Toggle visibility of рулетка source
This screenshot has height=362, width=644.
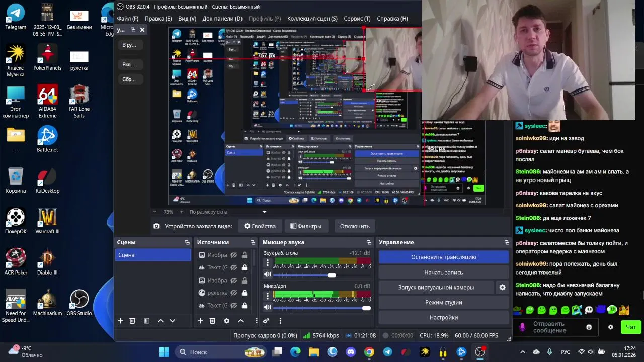(233, 293)
